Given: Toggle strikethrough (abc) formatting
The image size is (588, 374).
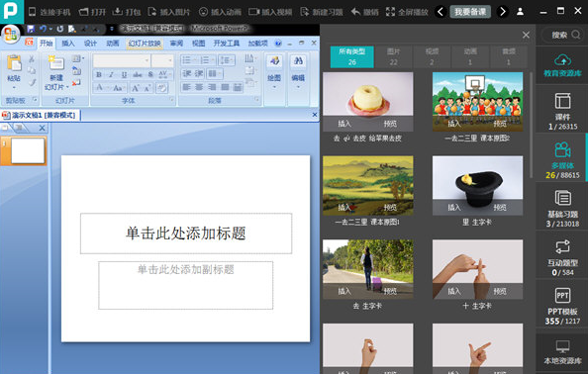Looking at the screenshot, I should tap(138, 74).
